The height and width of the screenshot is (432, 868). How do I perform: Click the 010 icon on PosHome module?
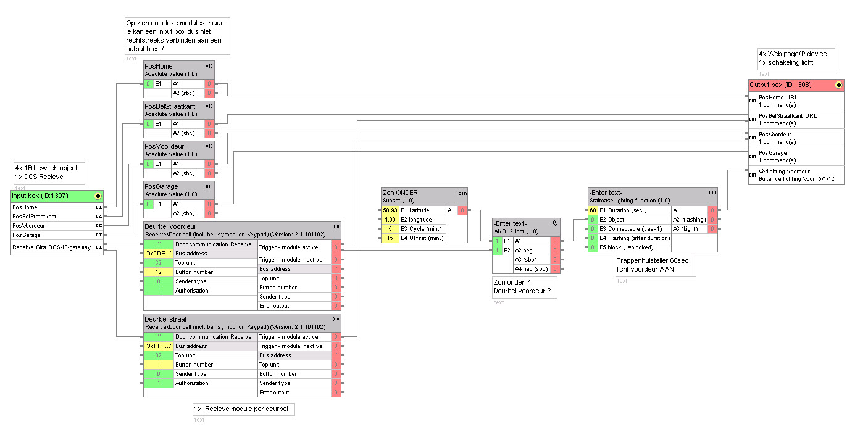coord(209,66)
